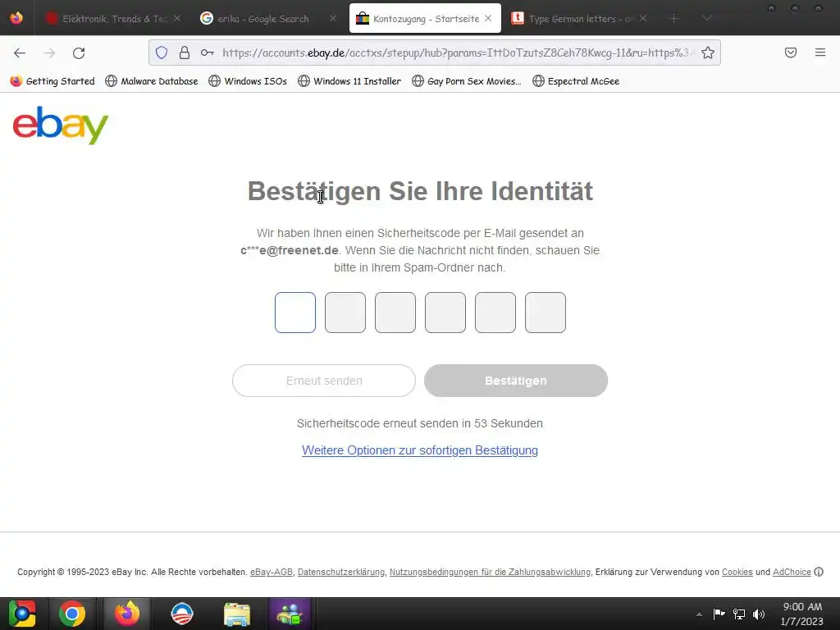Click the fourth security code digit box
The height and width of the screenshot is (630, 840).
(445, 313)
